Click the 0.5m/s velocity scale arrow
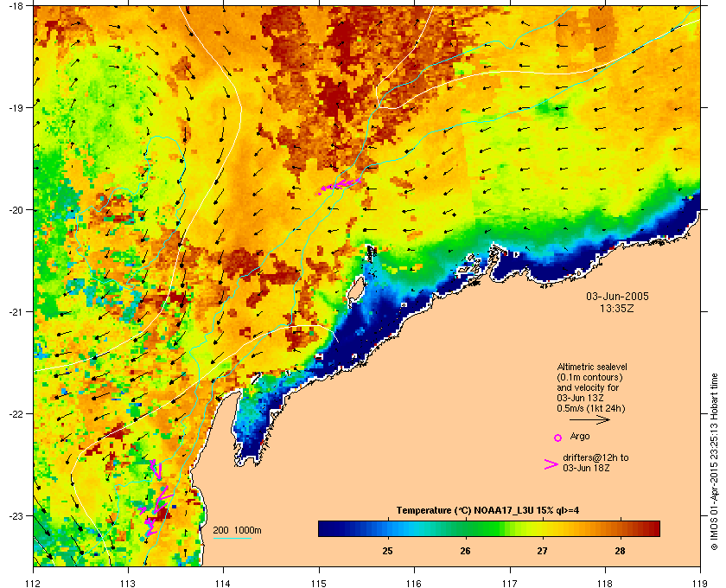 [589, 420]
